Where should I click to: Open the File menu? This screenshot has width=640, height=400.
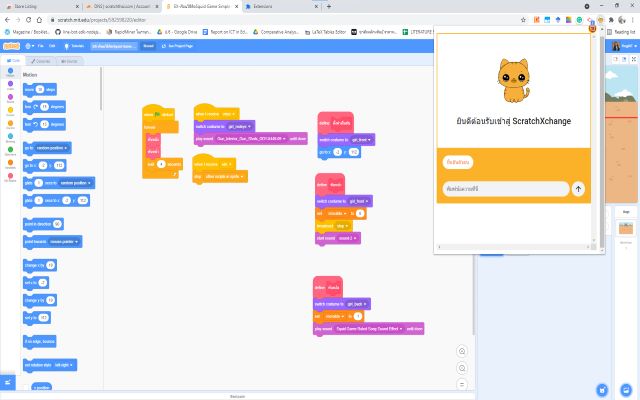pos(41,46)
